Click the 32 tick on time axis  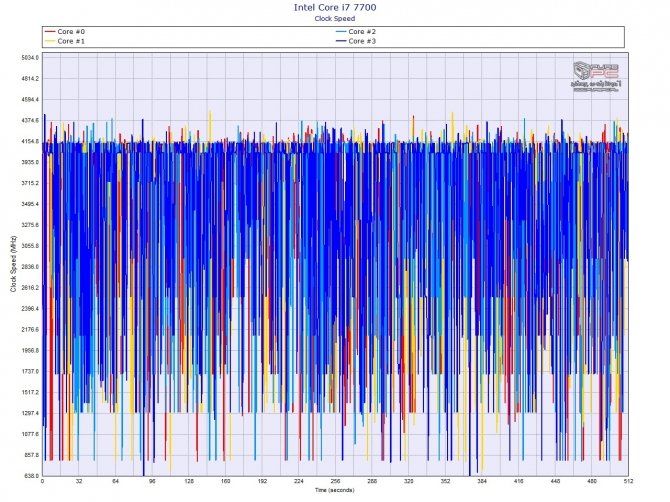click(79, 481)
